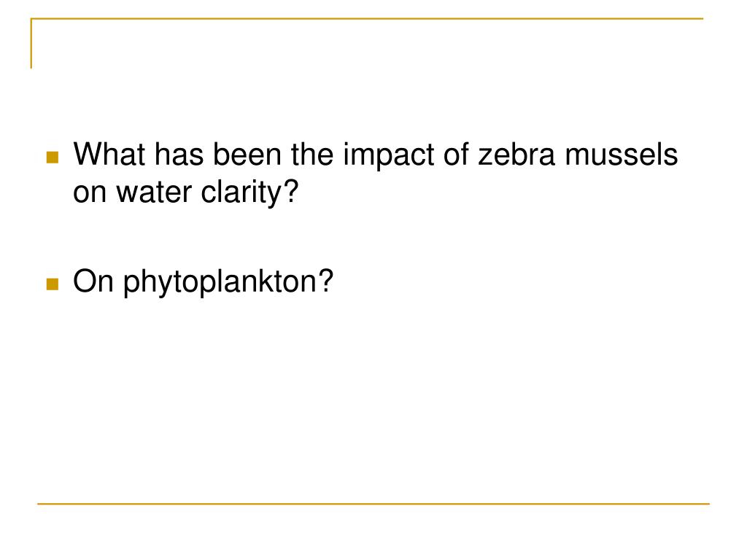Screen dimensions: 747x560
Task: Click the word 'What' starting the first bullet
Action: point(109,155)
